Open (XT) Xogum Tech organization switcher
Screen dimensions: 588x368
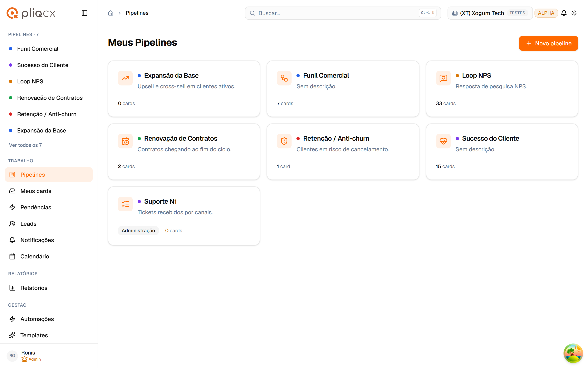[490, 13]
